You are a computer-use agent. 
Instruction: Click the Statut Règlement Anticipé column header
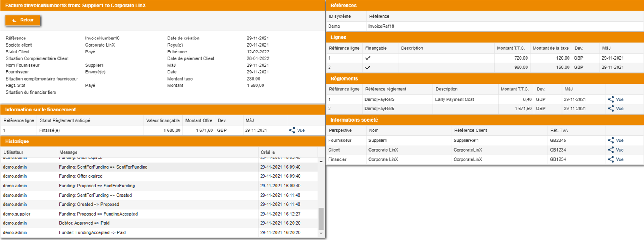65,120
